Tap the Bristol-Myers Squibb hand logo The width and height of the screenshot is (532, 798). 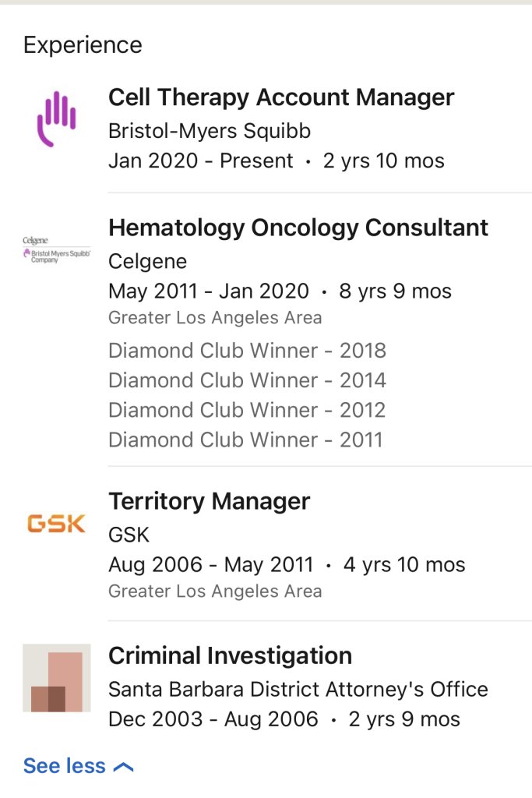(57, 119)
